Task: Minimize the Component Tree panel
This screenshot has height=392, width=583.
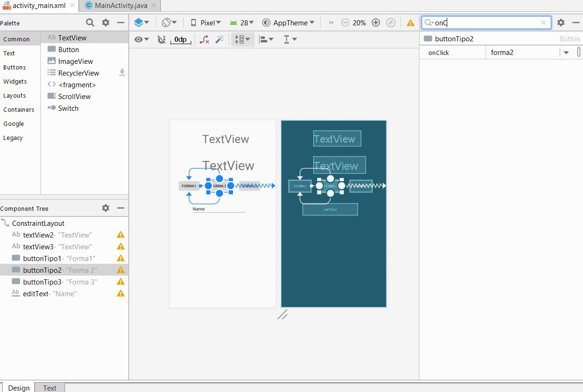Action: 121,208
